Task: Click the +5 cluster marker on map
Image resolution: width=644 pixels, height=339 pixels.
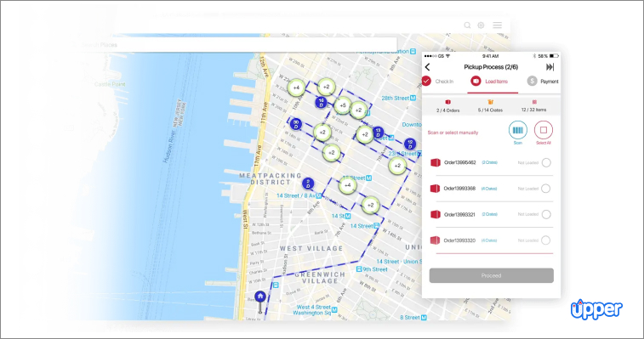Action: click(x=343, y=105)
